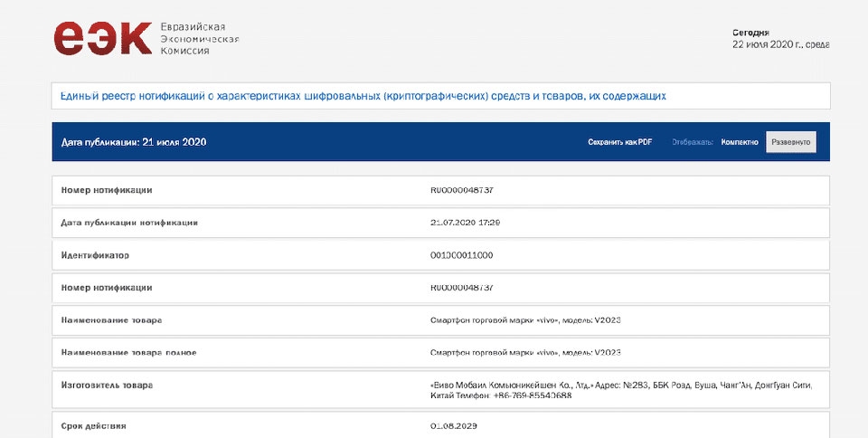This screenshot has height=438, width=868.
Task: Click the ЕЭК logo
Action: click(x=103, y=38)
